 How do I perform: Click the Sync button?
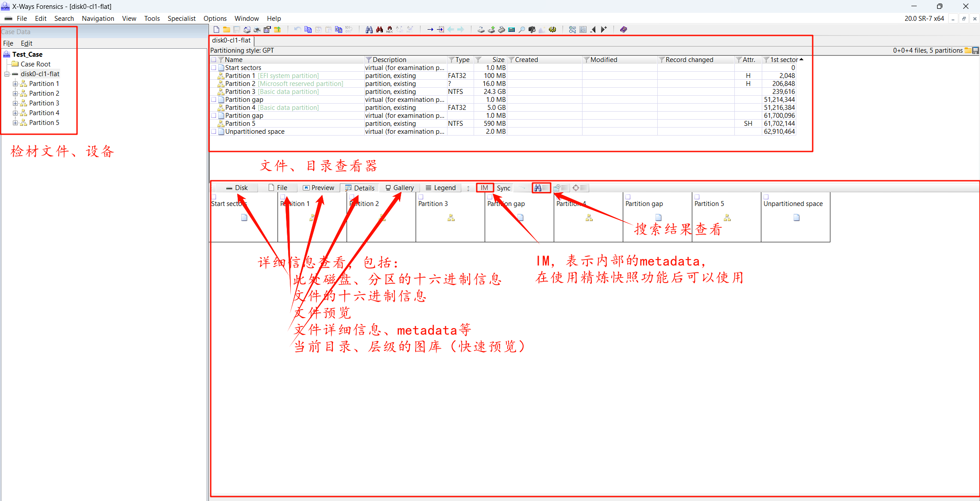click(504, 188)
